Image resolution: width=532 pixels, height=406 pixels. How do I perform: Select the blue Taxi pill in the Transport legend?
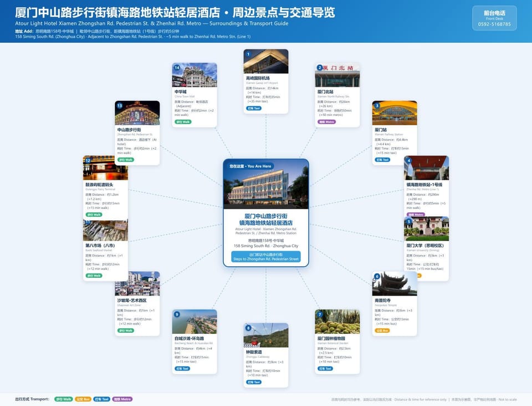point(102,399)
